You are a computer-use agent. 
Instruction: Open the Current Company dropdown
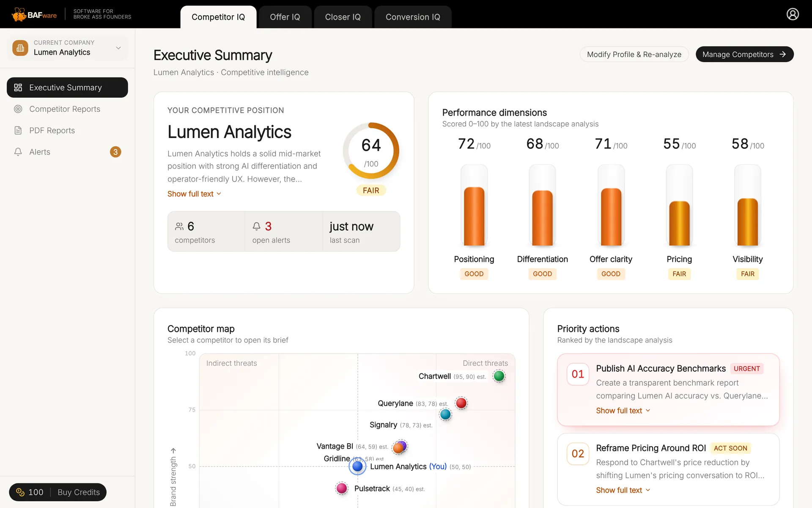[x=68, y=48]
